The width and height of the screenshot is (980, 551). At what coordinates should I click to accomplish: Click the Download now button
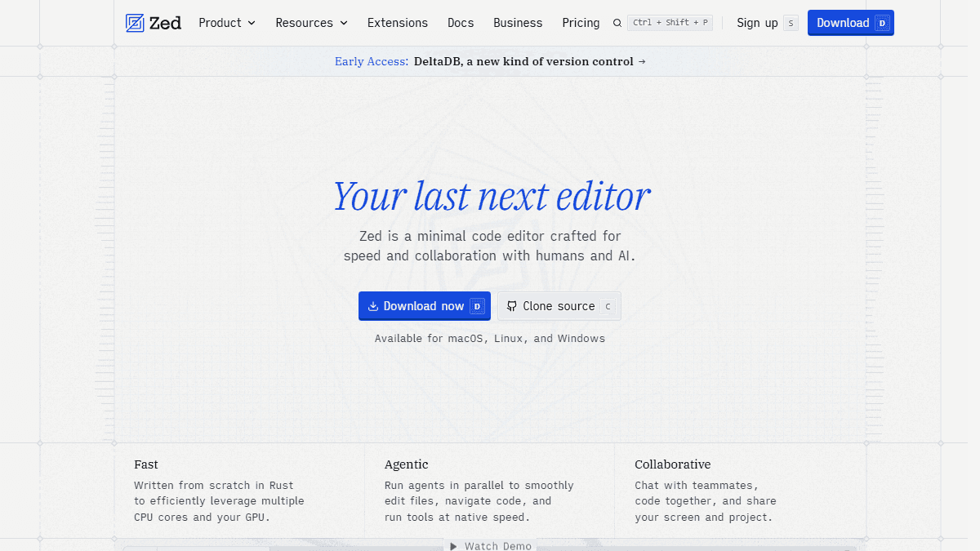pyautogui.click(x=425, y=306)
